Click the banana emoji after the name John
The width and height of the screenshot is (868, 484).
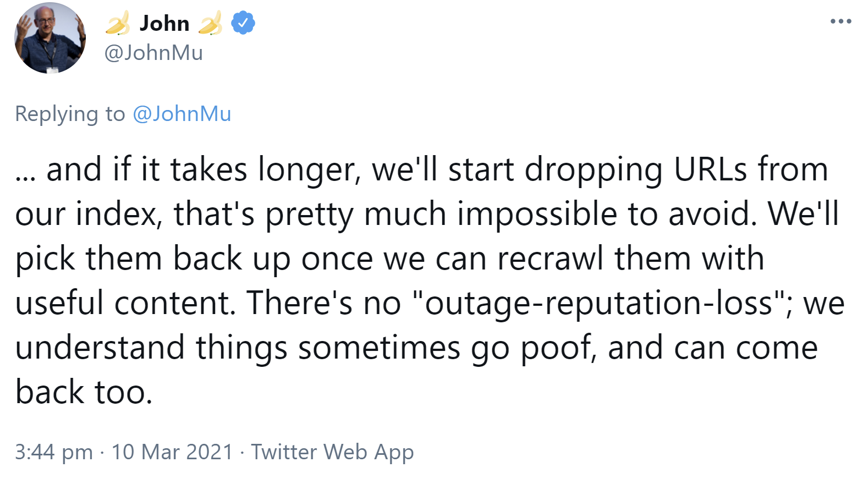pos(210,24)
